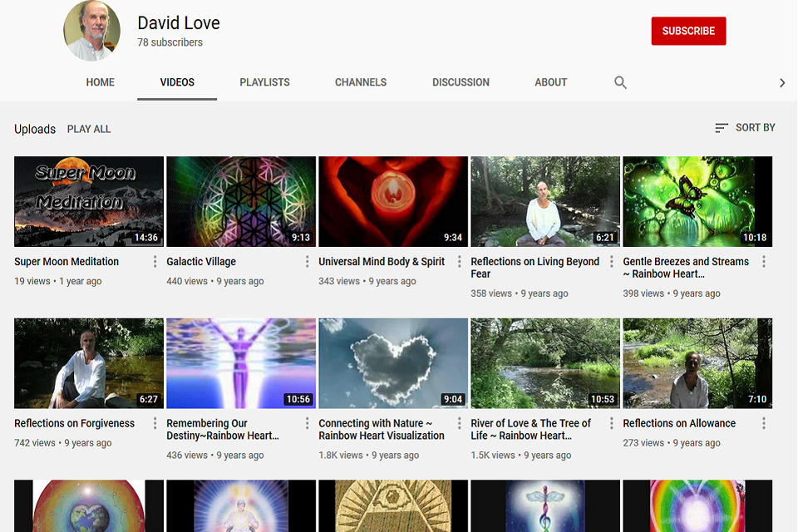Open the golden pyramid eye thumbnail
Image resolution: width=798 pixels, height=532 pixels.
click(x=393, y=506)
